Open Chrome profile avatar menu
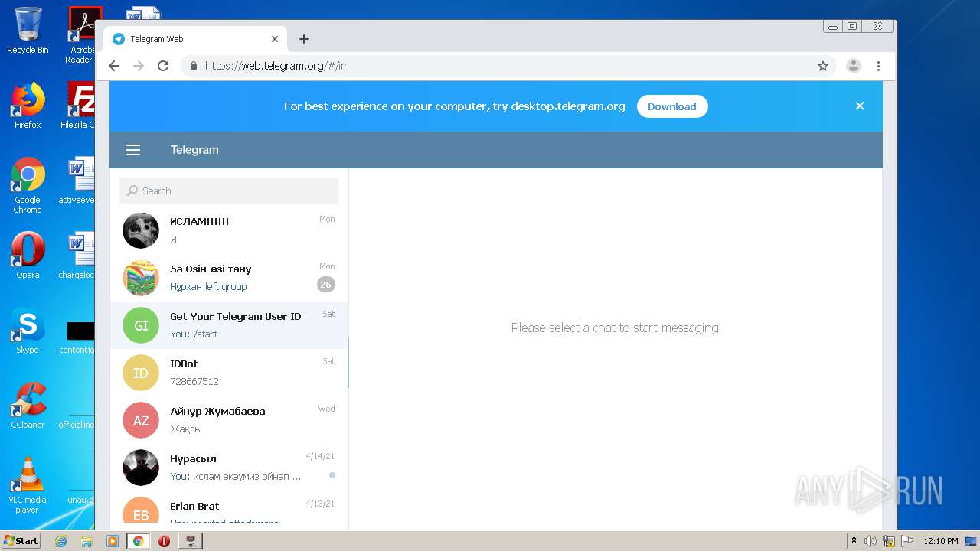Image resolution: width=980 pixels, height=551 pixels. 854,66
